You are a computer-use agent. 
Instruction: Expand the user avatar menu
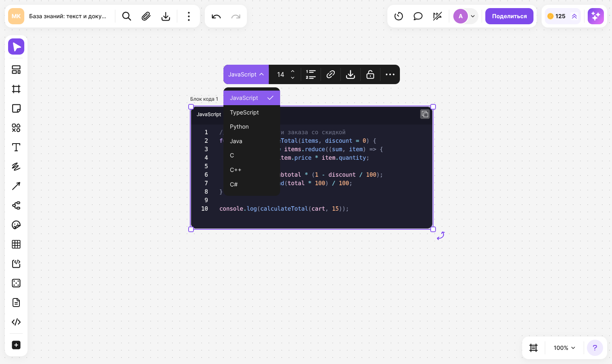[x=473, y=16]
